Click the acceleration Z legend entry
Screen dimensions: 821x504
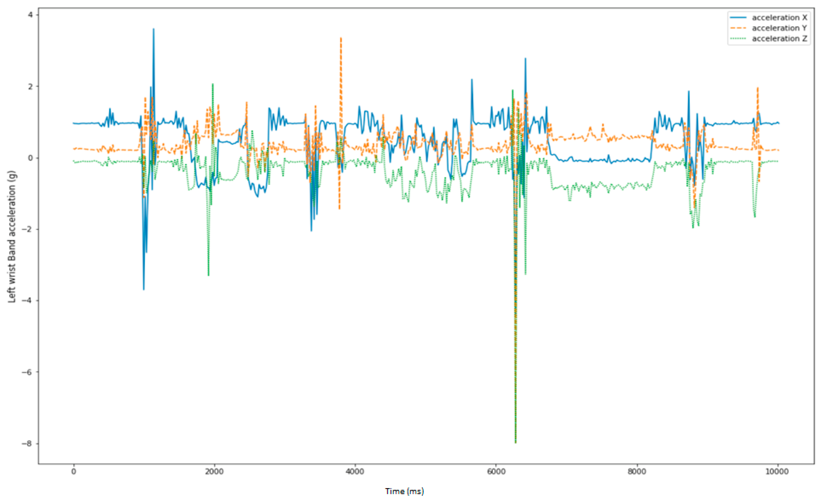[779, 39]
